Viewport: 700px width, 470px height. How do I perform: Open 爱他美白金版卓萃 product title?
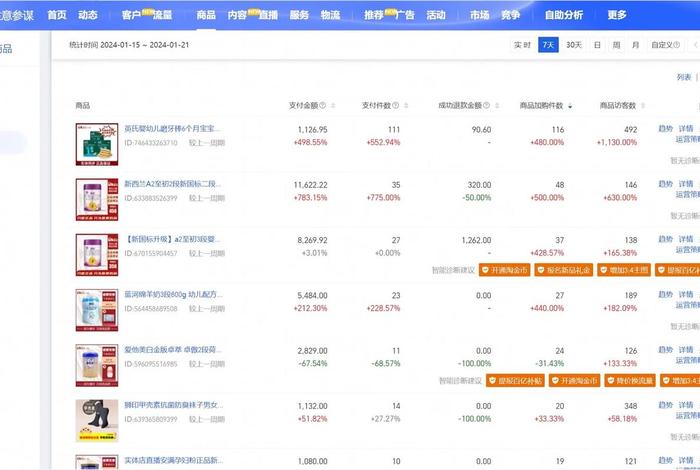click(x=173, y=350)
